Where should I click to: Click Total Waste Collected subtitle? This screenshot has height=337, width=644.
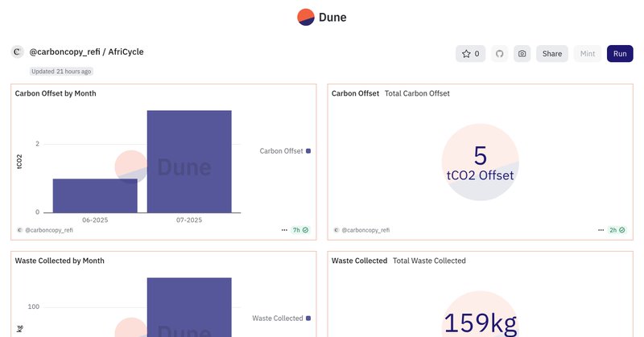coord(429,261)
